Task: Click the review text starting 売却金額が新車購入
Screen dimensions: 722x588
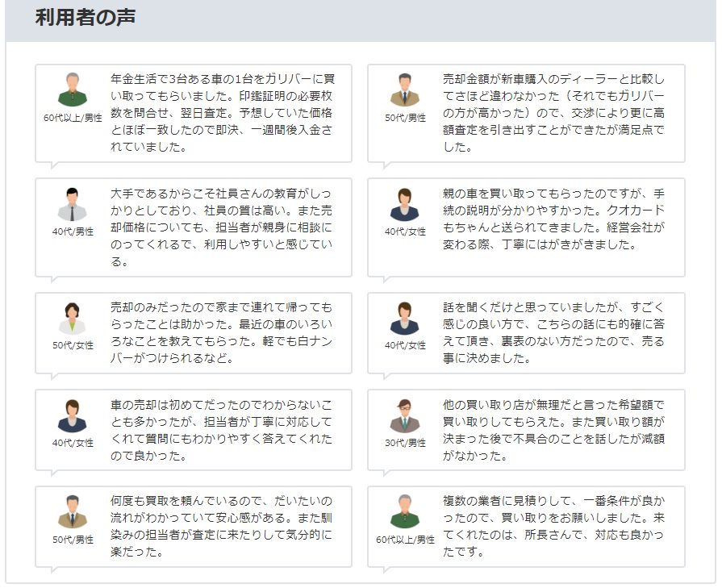Action: coord(554,113)
